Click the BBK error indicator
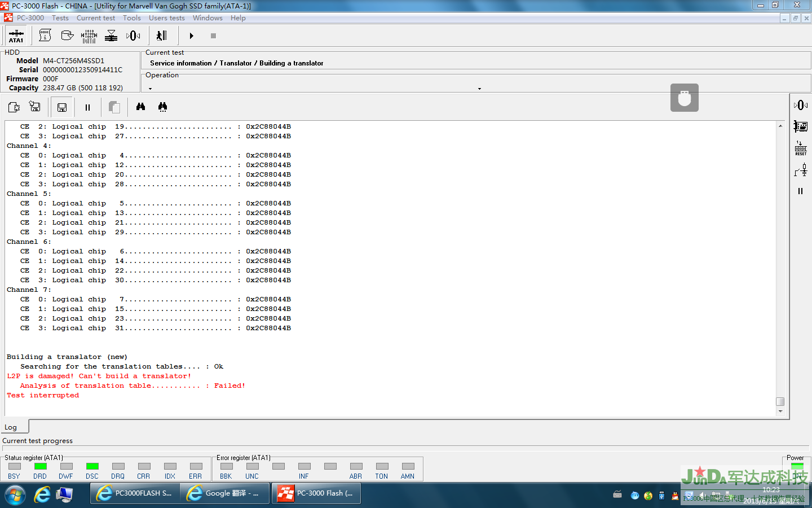Screen dimensions: 812x508 click(x=227, y=466)
